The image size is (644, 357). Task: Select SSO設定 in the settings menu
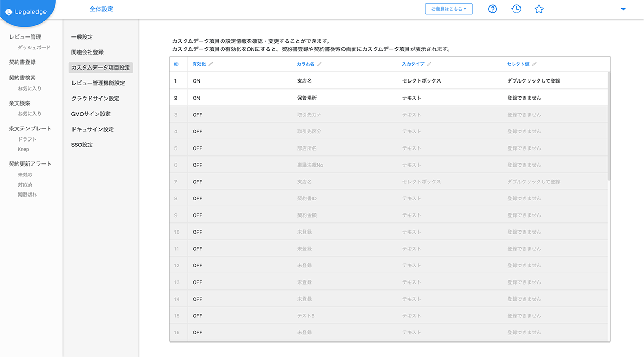tap(82, 145)
